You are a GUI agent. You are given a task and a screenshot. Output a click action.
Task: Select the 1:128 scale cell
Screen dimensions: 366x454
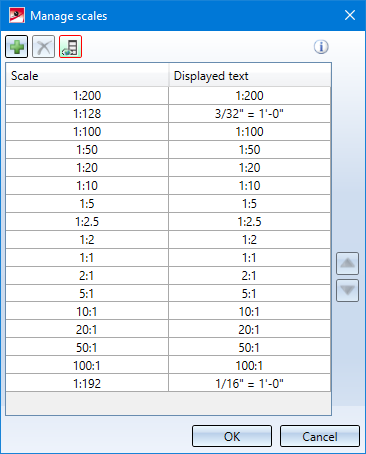tap(87, 114)
